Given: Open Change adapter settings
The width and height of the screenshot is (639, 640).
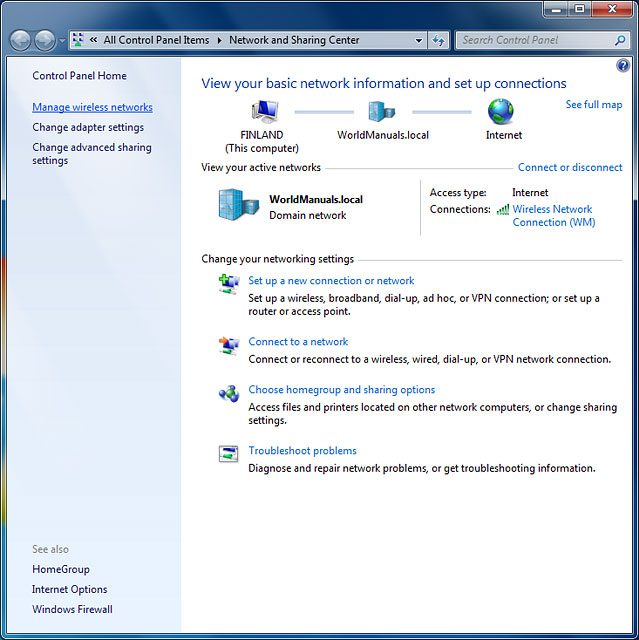Looking at the screenshot, I should tap(88, 127).
